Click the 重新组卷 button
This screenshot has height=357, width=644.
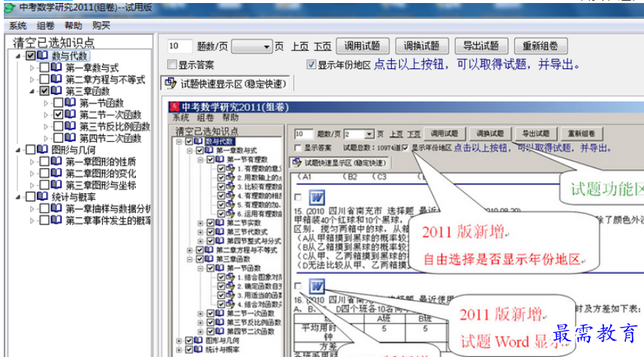tap(540, 46)
